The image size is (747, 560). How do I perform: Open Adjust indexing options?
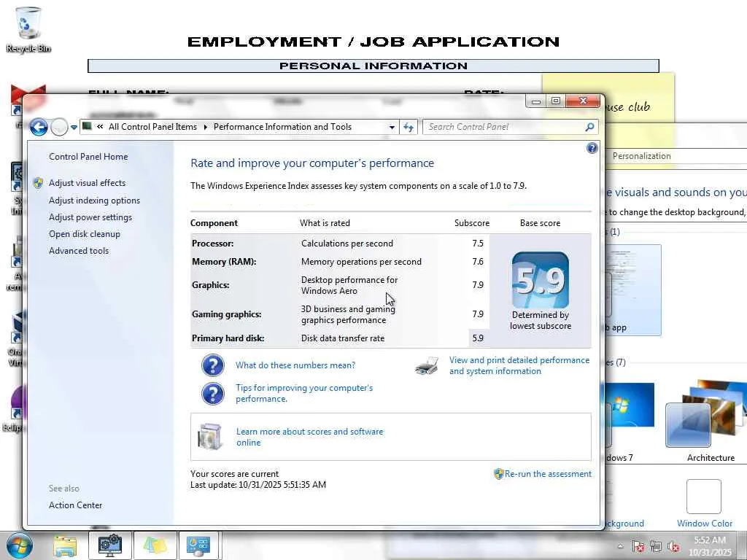point(94,201)
